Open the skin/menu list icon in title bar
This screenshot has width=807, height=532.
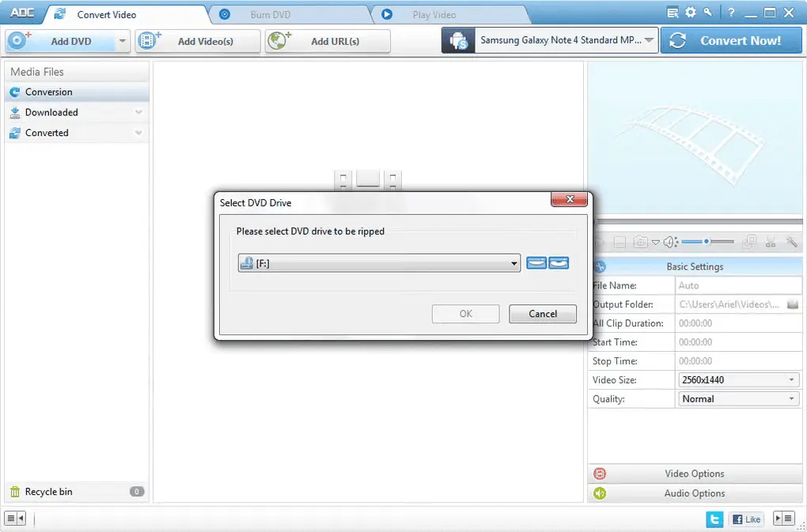[672, 13]
